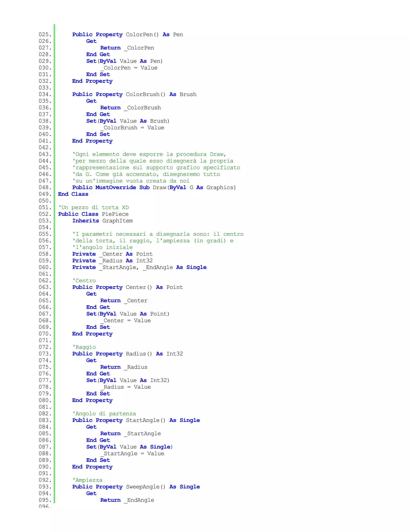Click comment ''Ogni elemento deve esporre la procedura Draw,'
This screenshot has width=411, height=532.
coord(149,154)
